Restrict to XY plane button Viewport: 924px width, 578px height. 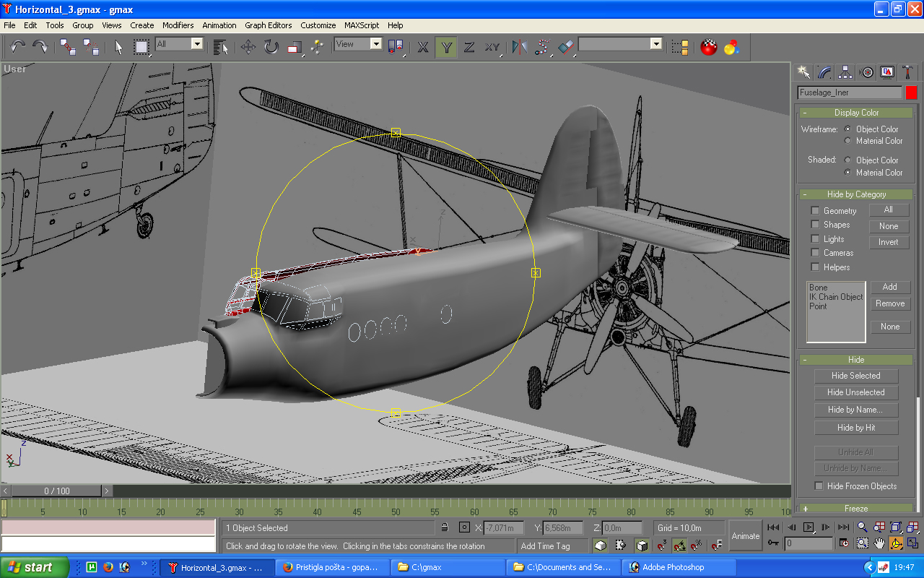[x=492, y=47]
